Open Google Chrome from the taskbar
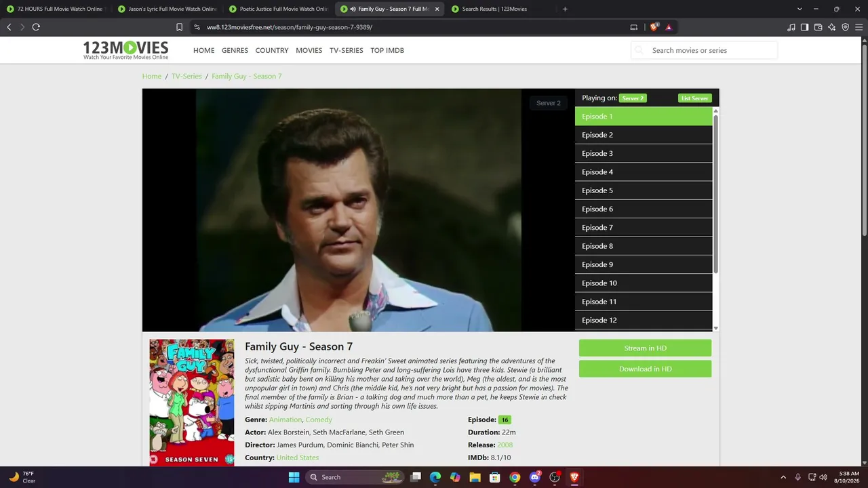Image resolution: width=868 pixels, height=488 pixels. click(x=515, y=477)
